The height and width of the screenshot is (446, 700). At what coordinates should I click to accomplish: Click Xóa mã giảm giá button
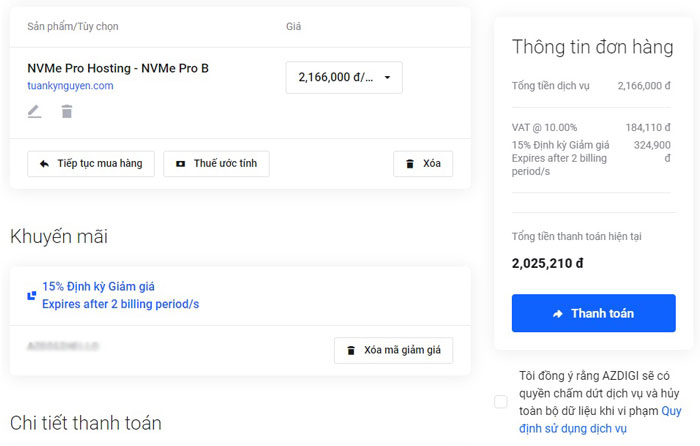click(x=393, y=350)
